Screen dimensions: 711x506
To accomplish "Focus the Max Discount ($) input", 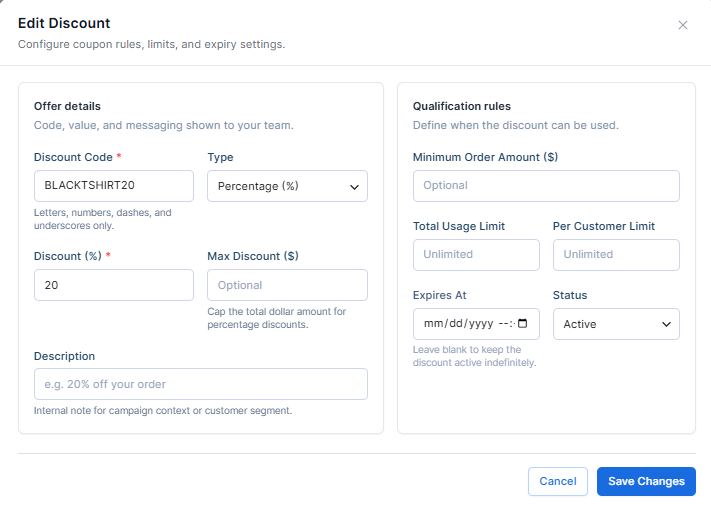I will (x=287, y=285).
